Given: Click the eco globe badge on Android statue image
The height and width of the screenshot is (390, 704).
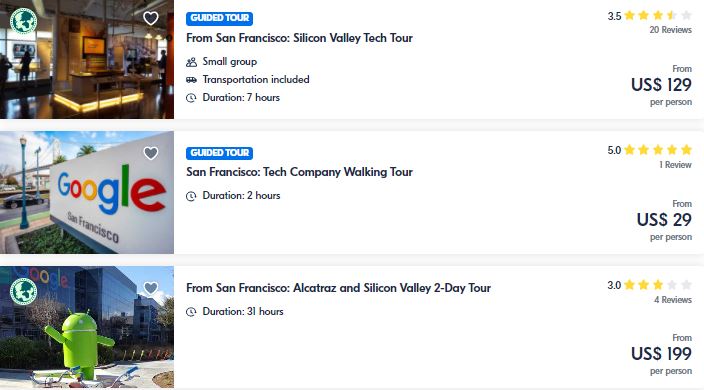Looking at the screenshot, I should pyautogui.click(x=23, y=291).
